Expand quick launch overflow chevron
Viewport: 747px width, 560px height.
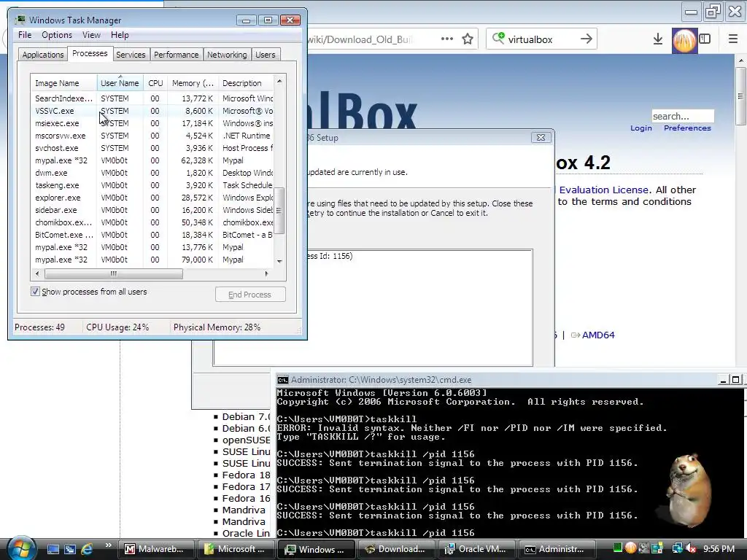coord(109,545)
